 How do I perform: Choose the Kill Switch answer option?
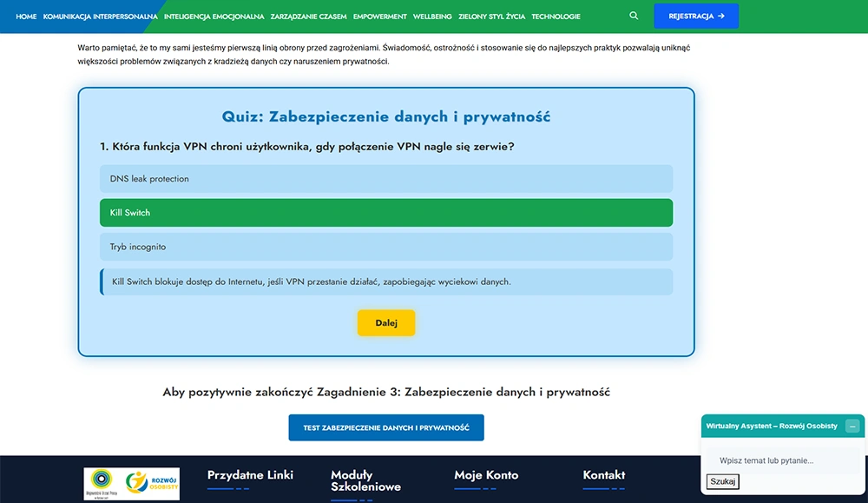(x=386, y=213)
